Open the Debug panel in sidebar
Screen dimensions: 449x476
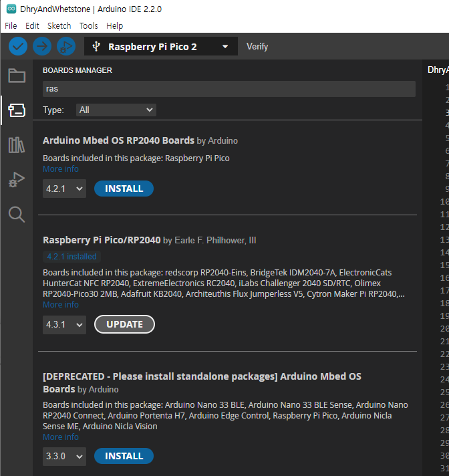(17, 180)
